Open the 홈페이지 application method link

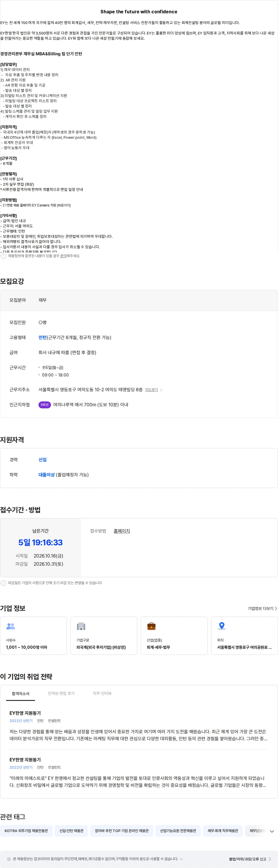point(122,531)
